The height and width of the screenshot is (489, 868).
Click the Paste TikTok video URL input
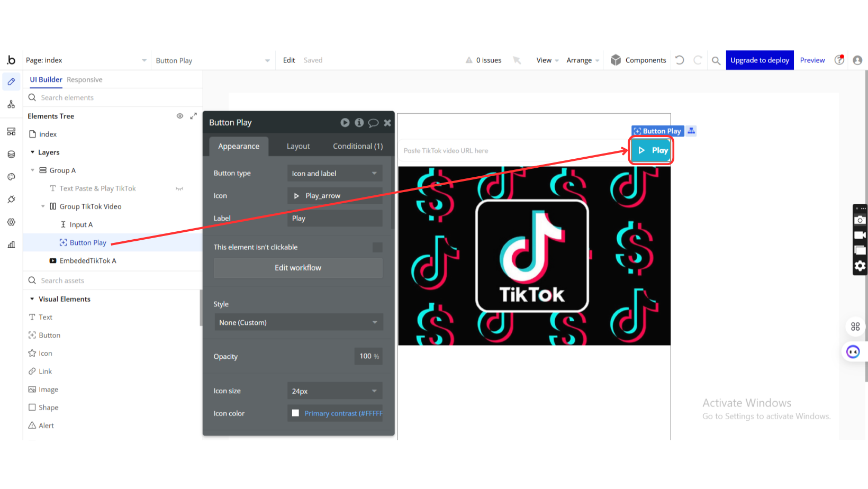click(513, 151)
